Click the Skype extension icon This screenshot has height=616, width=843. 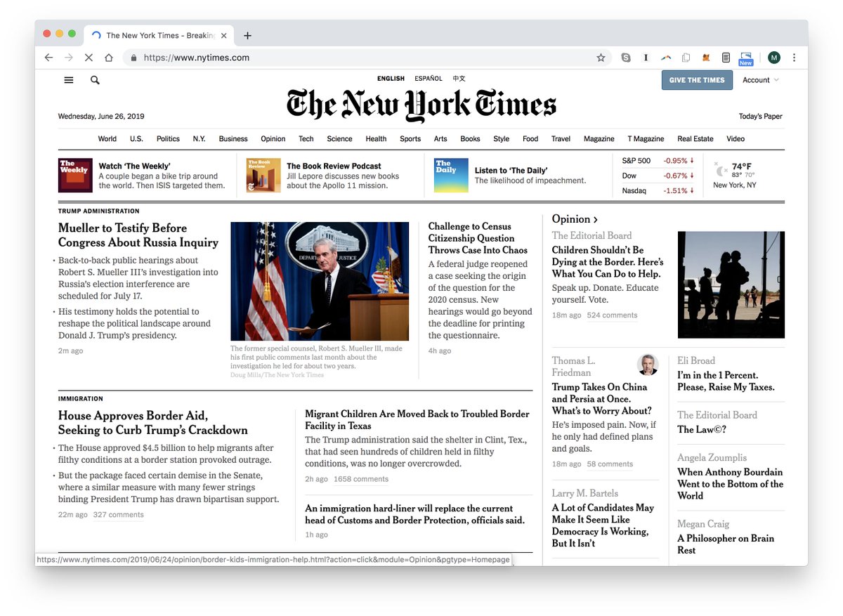click(626, 58)
